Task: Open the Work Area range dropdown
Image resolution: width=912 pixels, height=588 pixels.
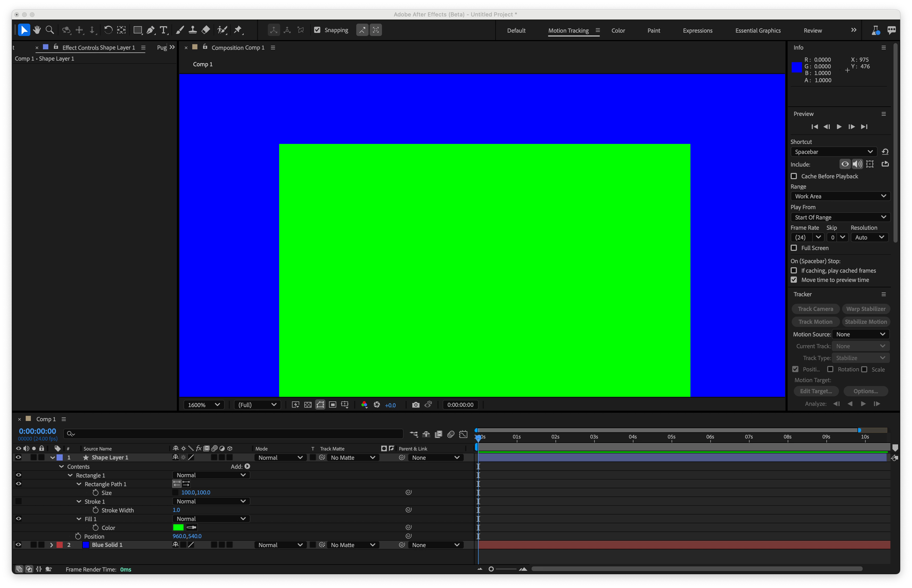Action: 840,196
